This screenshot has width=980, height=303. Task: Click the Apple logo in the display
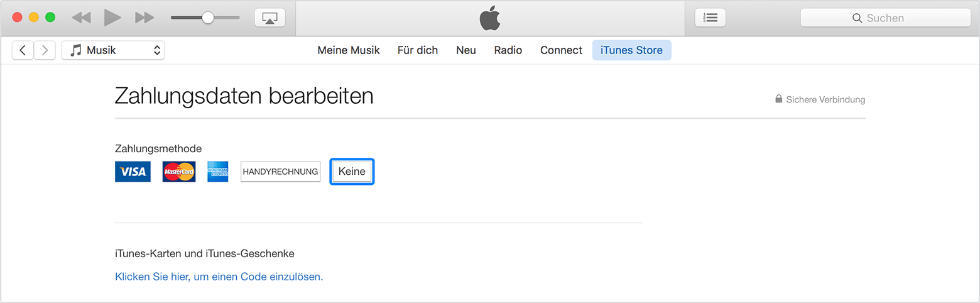[490, 18]
